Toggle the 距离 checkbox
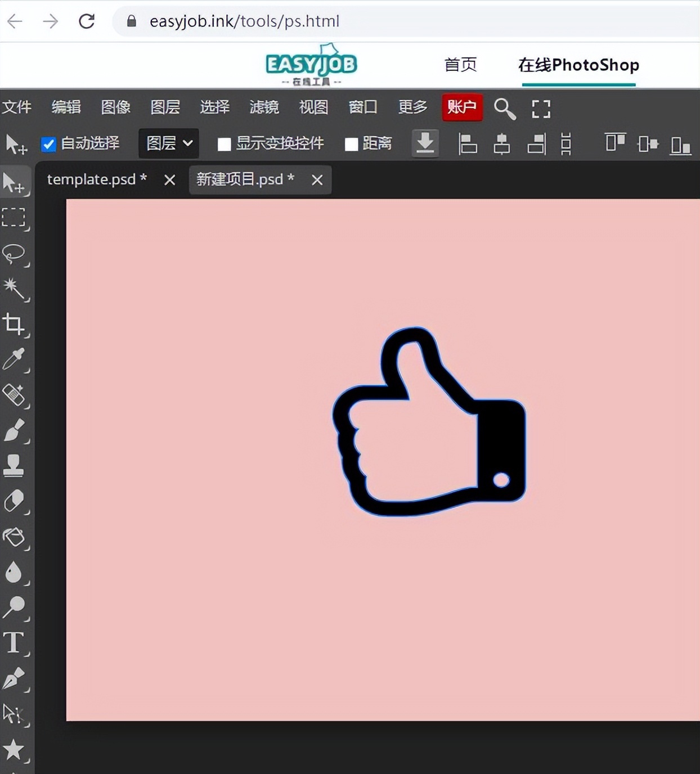This screenshot has width=700, height=774. 352,144
